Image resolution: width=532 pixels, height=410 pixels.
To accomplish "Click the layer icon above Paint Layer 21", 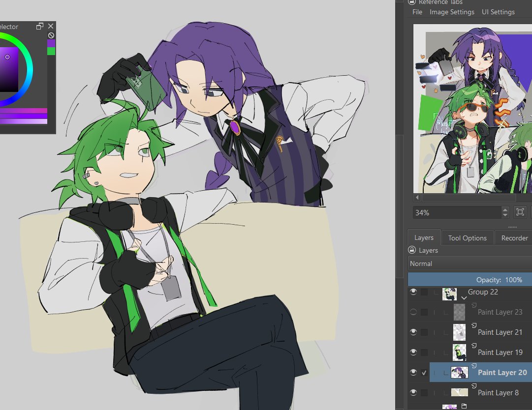I will (474, 325).
